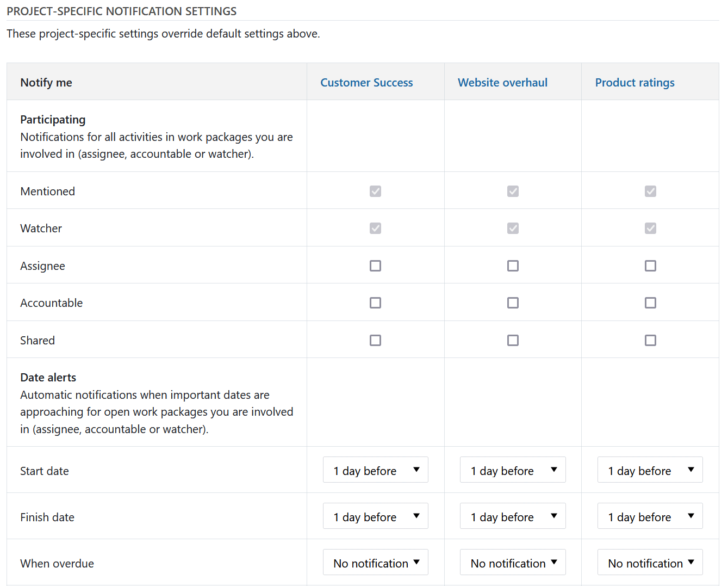Enable Assignee notifications for Product ratings
This screenshot has height=586, width=728.
(650, 266)
